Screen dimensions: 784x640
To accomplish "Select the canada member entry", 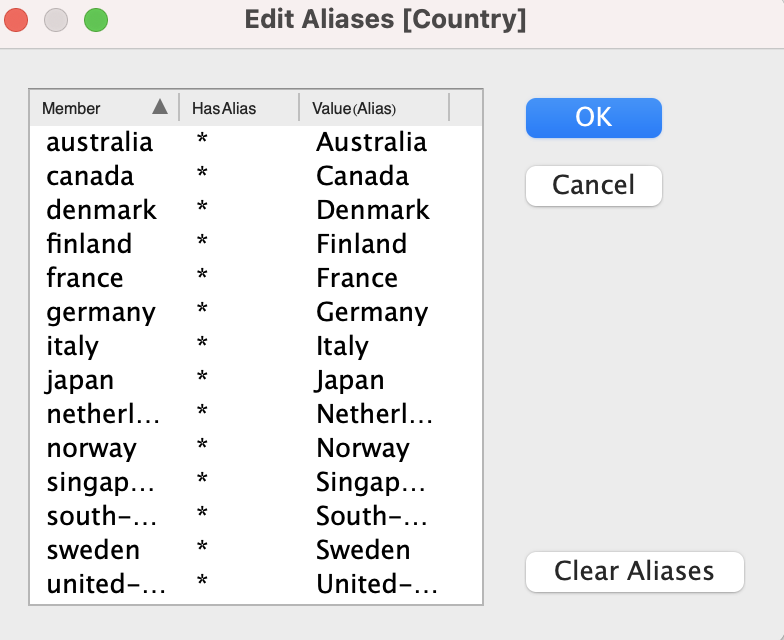I will [x=89, y=177].
